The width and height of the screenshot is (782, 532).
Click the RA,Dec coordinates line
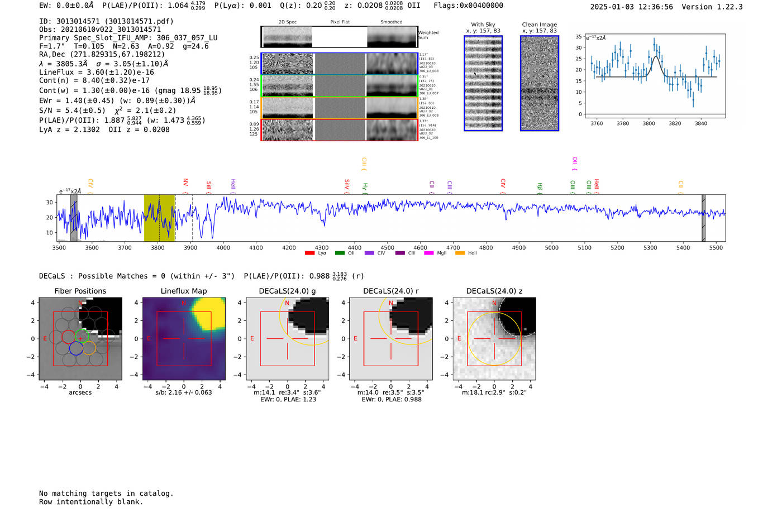click(102, 54)
